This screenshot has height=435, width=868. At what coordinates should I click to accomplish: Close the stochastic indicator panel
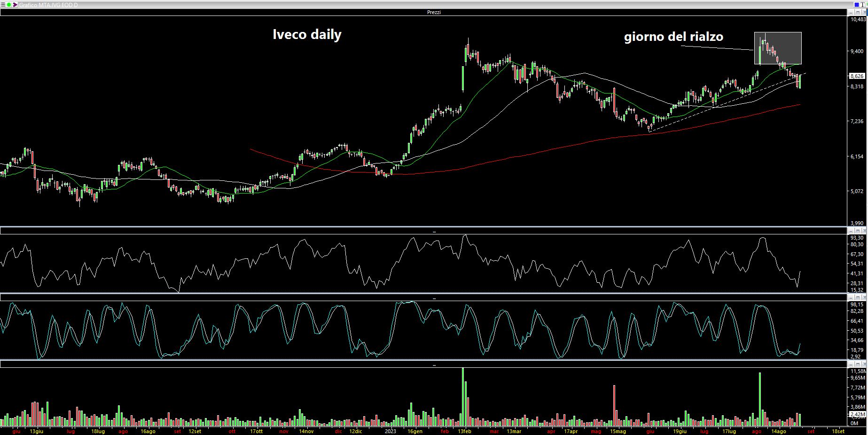click(x=864, y=297)
